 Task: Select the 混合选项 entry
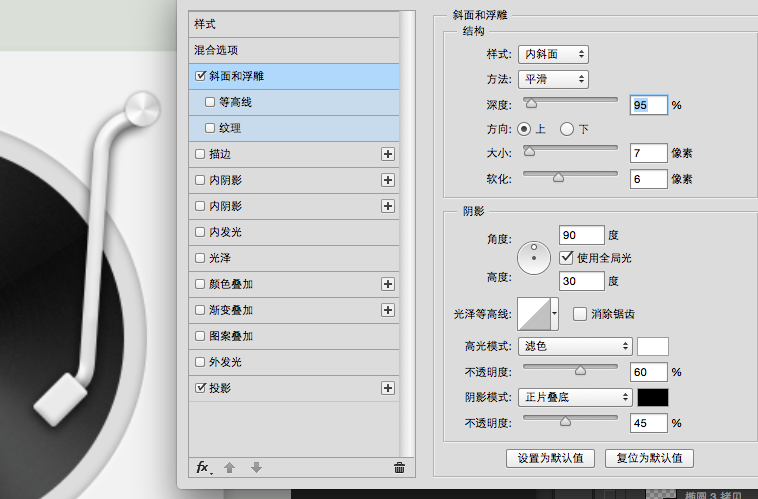point(294,50)
